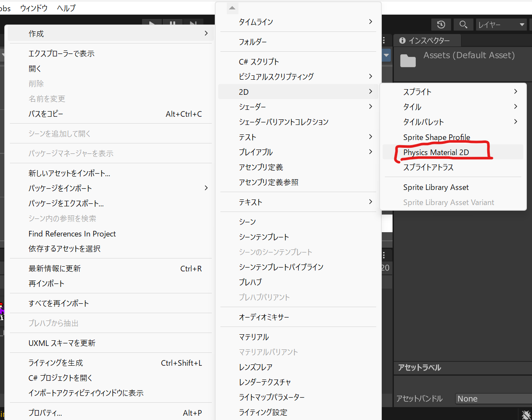Choose フォルダー to create a folder

pyautogui.click(x=253, y=42)
